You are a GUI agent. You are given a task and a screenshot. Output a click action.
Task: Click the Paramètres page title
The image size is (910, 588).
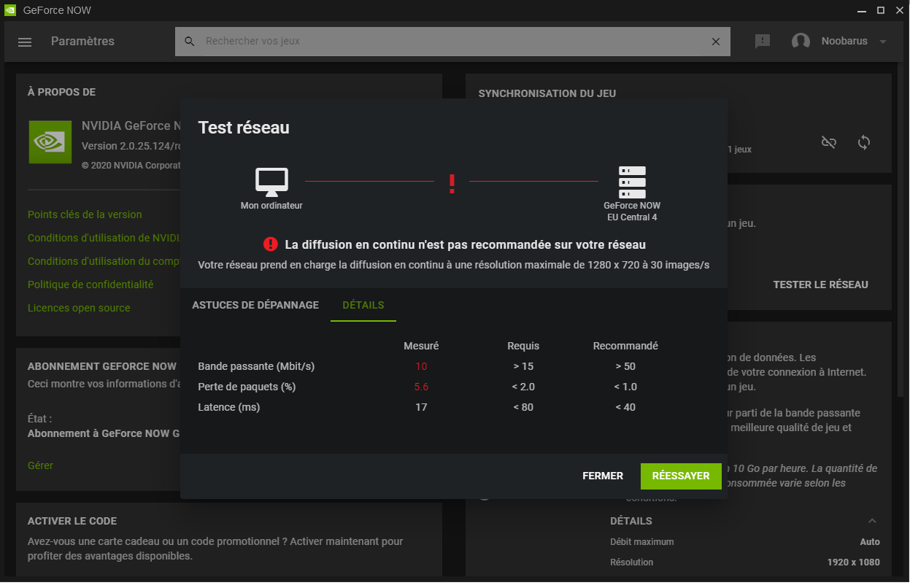pos(82,42)
